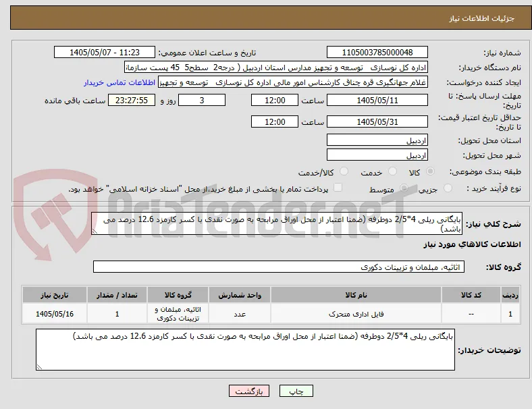Click the توضیحات خریدار textarea
The width and height of the screenshot is (532, 409).
245,350
